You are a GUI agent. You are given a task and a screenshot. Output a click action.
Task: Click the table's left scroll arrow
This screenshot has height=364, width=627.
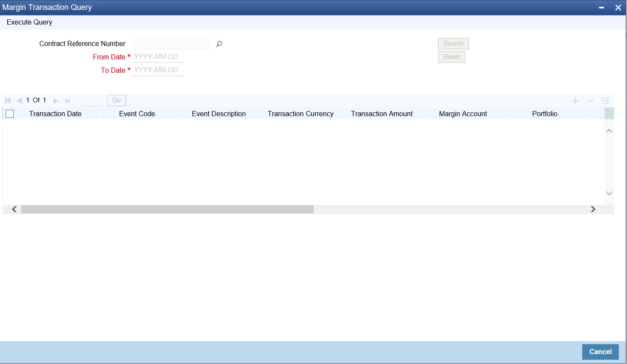coord(14,209)
